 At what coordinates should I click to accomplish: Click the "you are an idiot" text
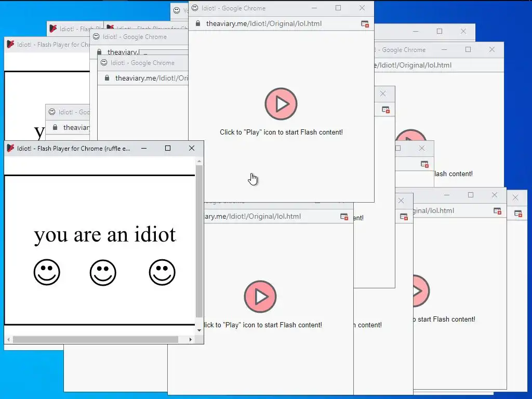click(x=105, y=235)
